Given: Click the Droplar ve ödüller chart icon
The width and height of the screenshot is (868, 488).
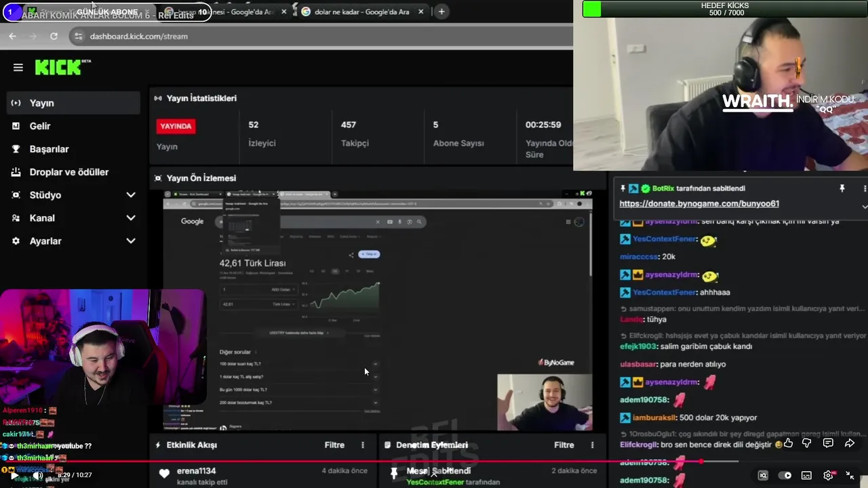Looking at the screenshot, I should pos(16,172).
